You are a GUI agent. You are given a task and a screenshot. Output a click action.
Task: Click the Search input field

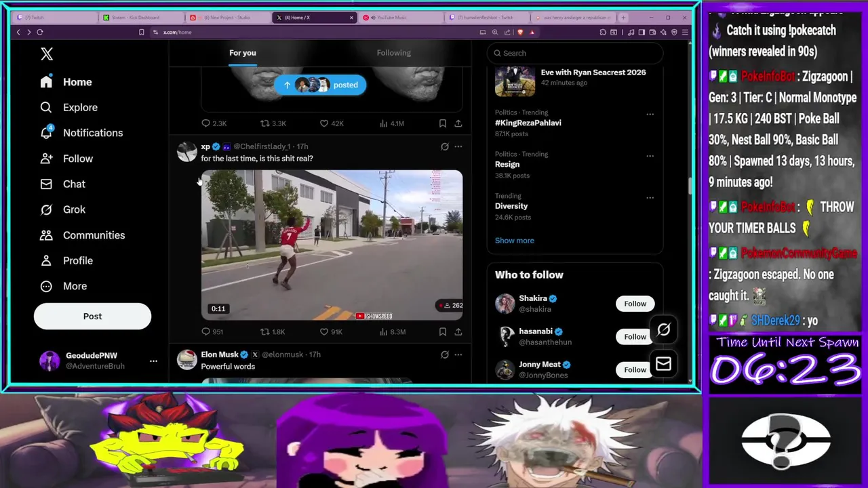coord(575,53)
